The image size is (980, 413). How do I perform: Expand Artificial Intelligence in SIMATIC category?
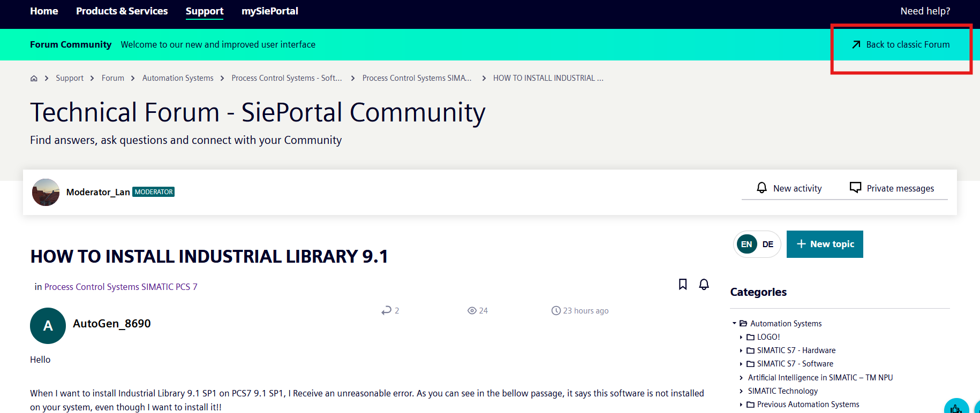pyautogui.click(x=741, y=378)
